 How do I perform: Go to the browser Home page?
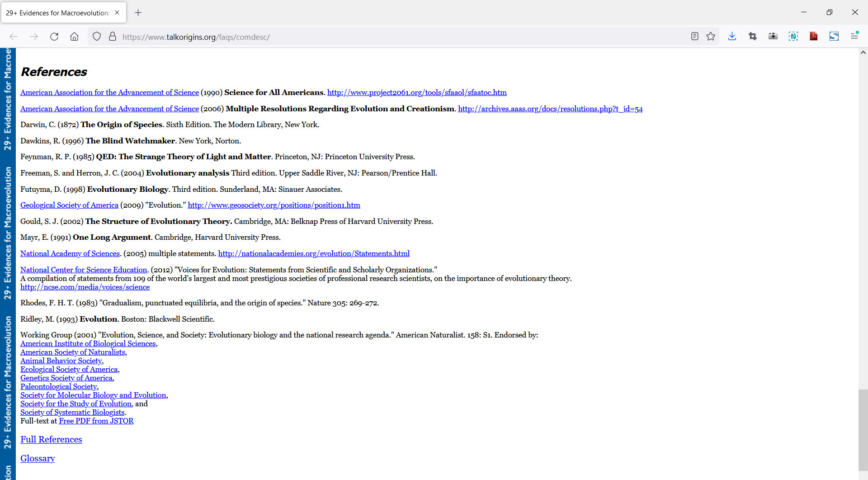pyautogui.click(x=74, y=37)
